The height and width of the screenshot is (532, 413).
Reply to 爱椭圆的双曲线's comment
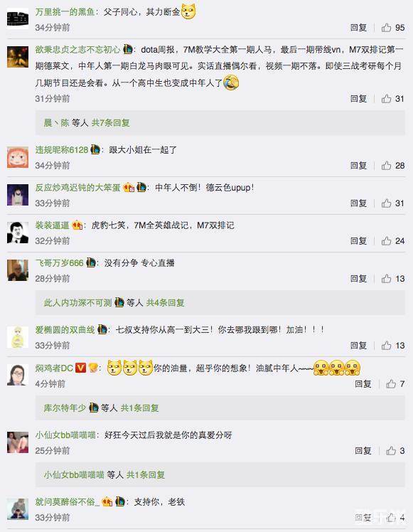pyautogui.click(x=359, y=346)
